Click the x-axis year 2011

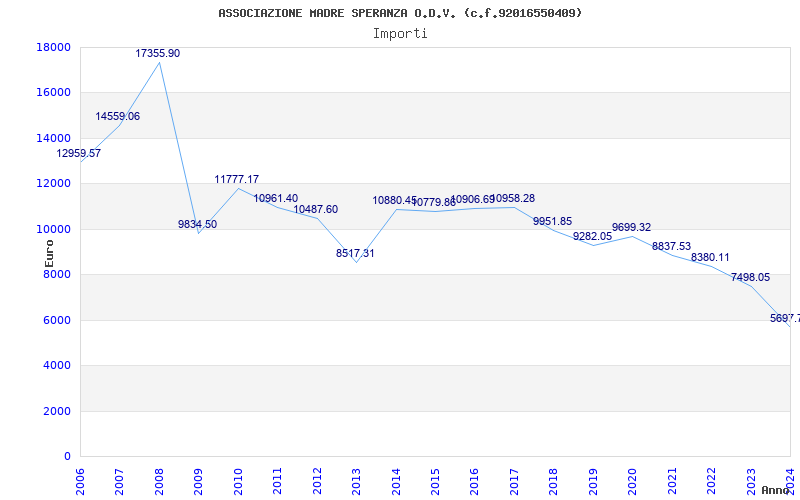(278, 481)
